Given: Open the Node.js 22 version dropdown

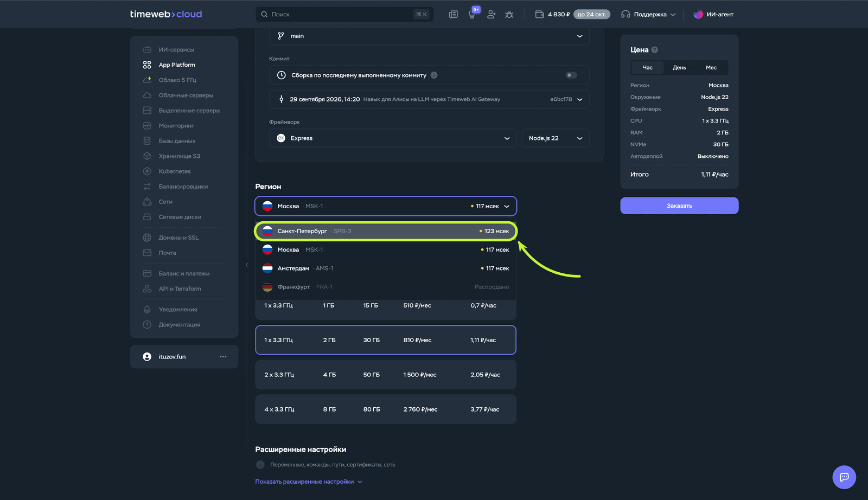Looking at the screenshot, I should coord(556,138).
